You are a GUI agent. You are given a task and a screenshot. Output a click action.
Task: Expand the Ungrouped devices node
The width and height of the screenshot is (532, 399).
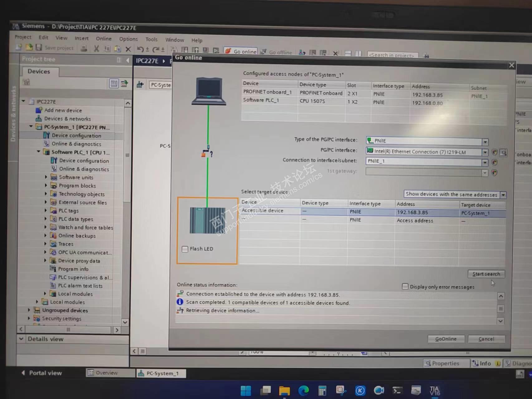point(29,310)
